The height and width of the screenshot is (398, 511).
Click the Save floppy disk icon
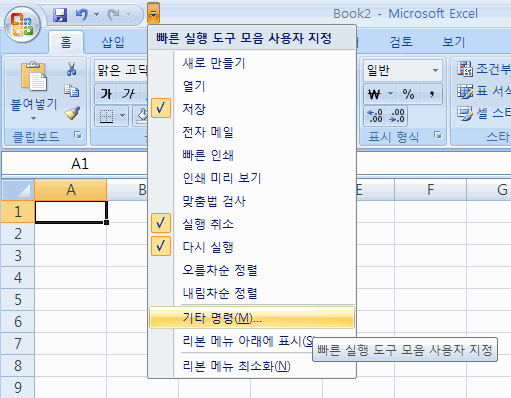(x=60, y=15)
